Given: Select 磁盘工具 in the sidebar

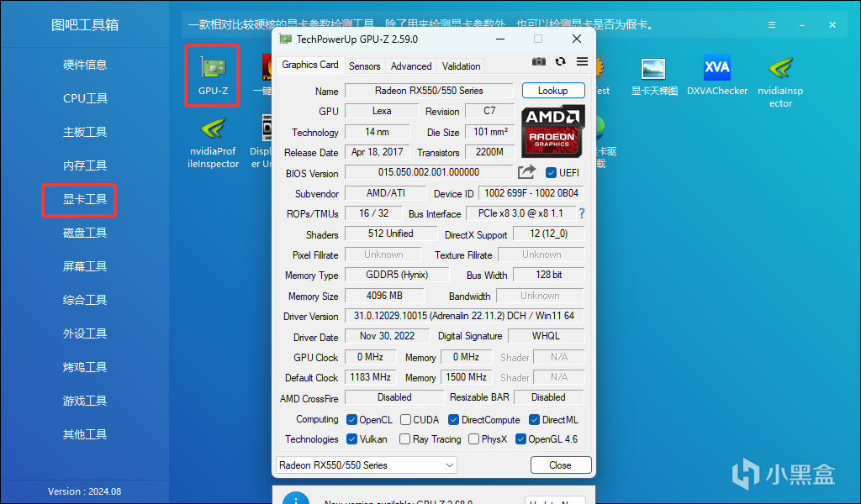Looking at the screenshot, I should [x=85, y=233].
